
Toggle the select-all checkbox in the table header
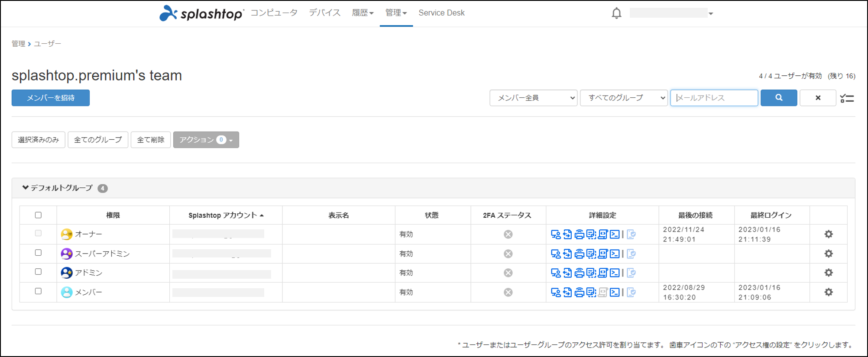38,215
